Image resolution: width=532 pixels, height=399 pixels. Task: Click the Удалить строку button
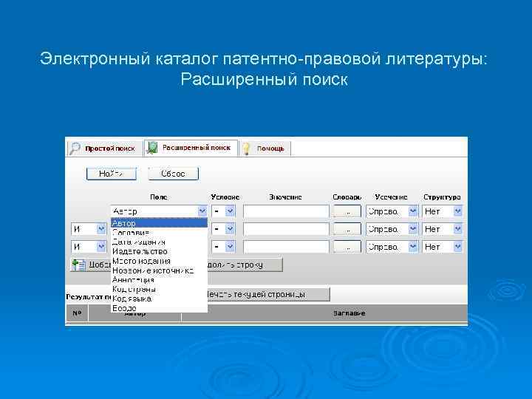(x=245, y=265)
